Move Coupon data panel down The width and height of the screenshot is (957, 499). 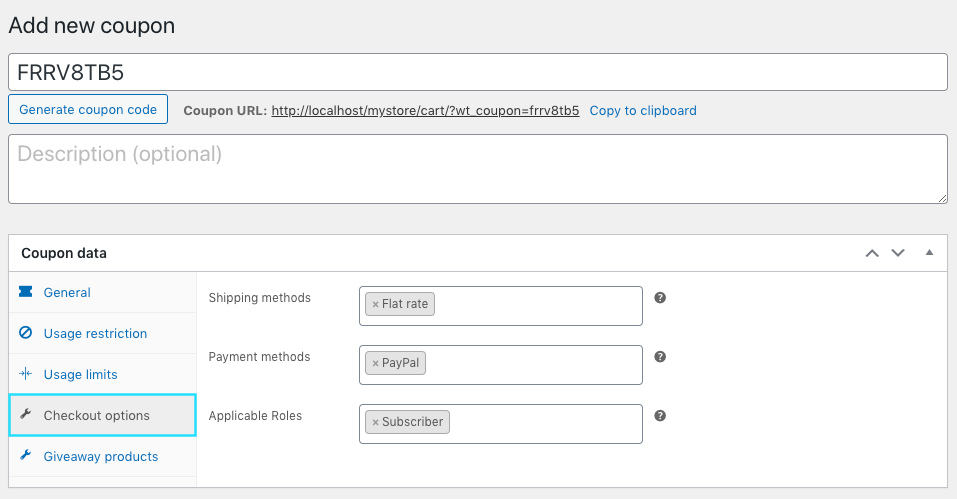(x=898, y=253)
